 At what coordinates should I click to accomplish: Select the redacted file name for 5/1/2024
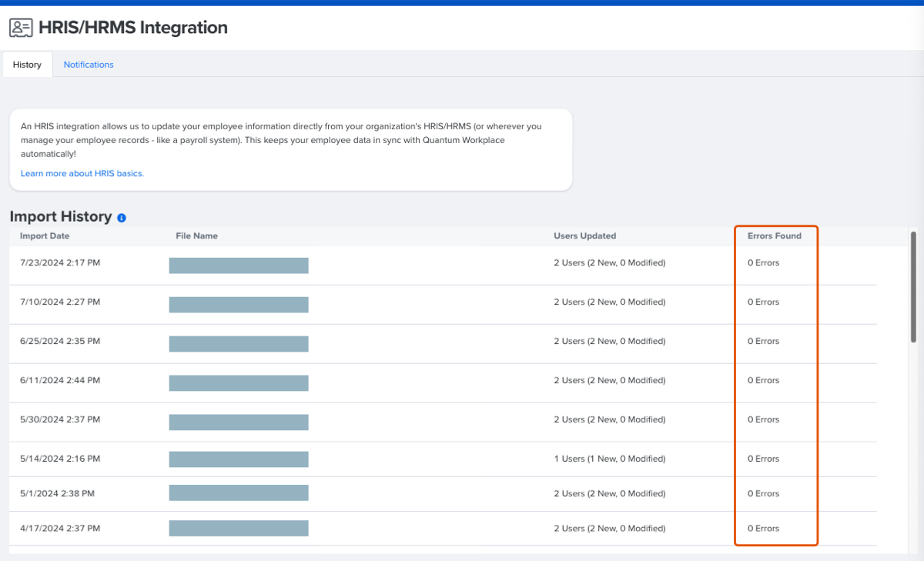point(238,493)
